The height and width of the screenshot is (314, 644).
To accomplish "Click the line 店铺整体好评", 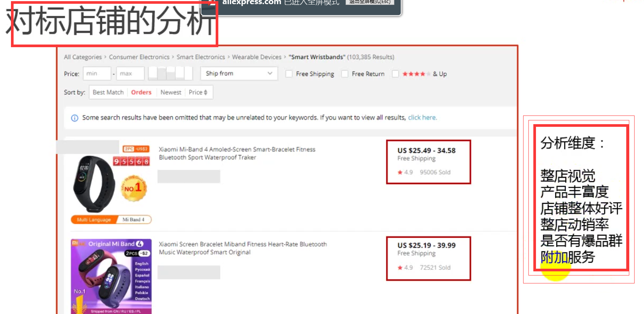I will coord(581,208).
